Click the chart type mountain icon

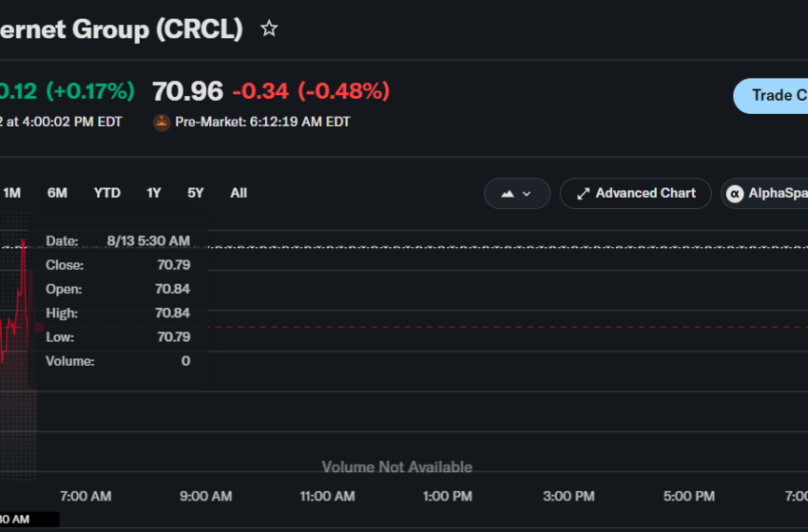(x=508, y=194)
